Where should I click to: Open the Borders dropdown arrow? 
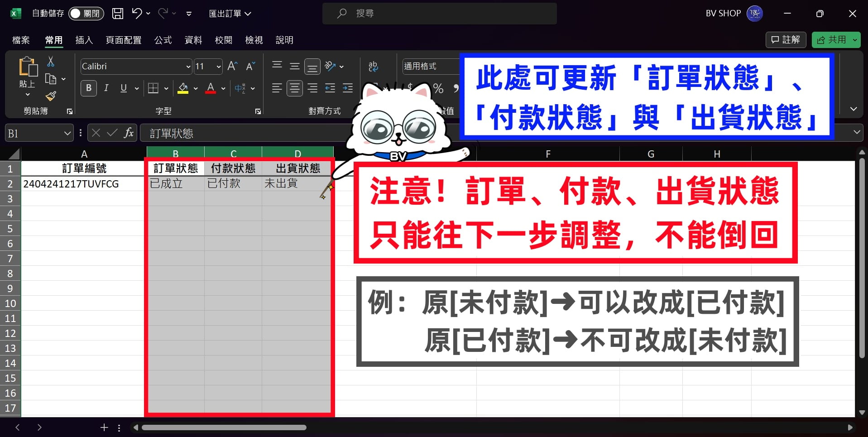point(166,89)
